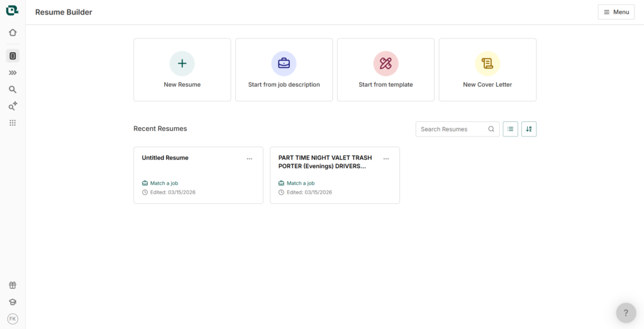Click the Resume Builder page title
Image resolution: width=644 pixels, height=329 pixels.
(64, 12)
